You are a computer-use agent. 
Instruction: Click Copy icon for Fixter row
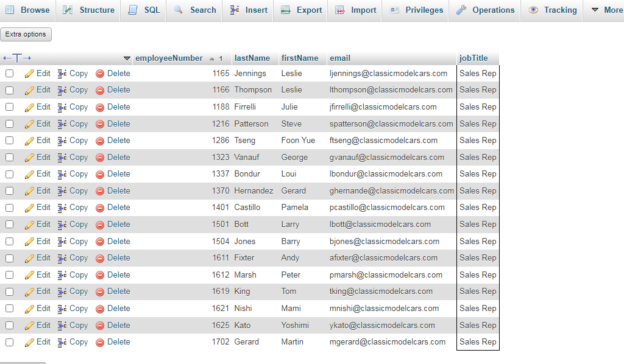[x=62, y=258]
